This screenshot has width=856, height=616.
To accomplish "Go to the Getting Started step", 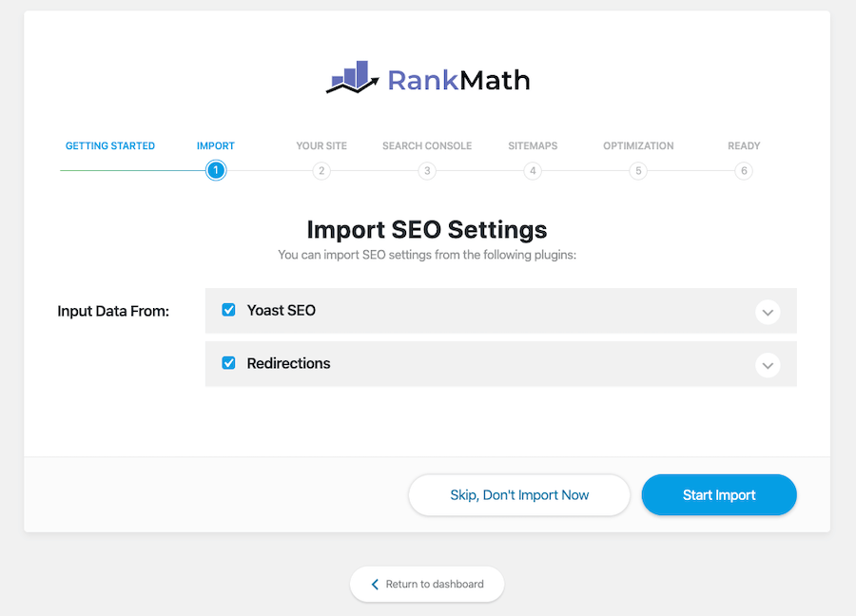I will click(110, 145).
